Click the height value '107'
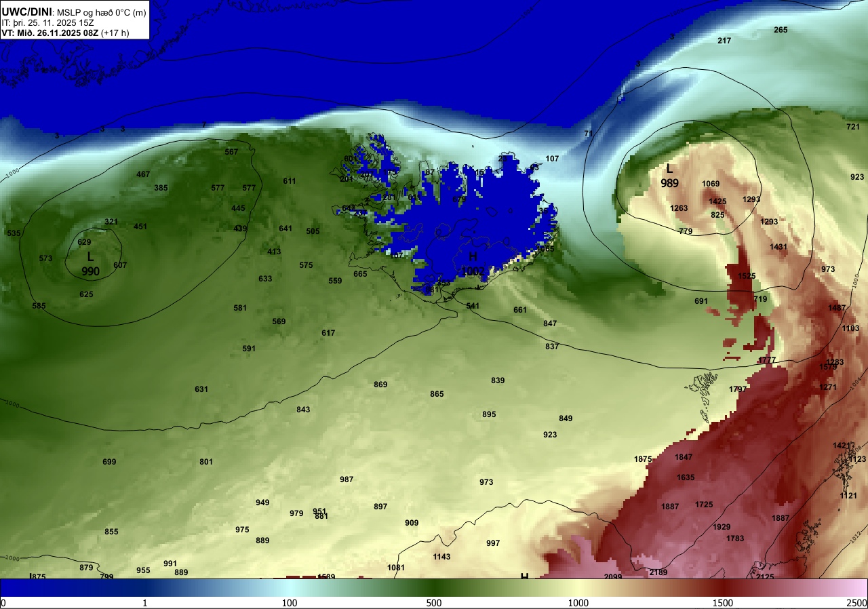Viewport: 868px width, 609px height. coord(552,159)
